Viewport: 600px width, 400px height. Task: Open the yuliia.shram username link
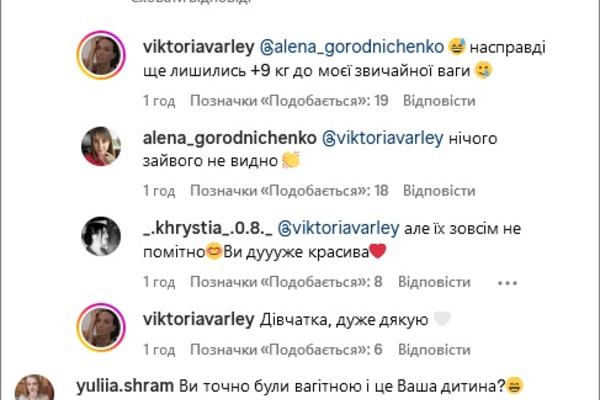(x=125, y=386)
